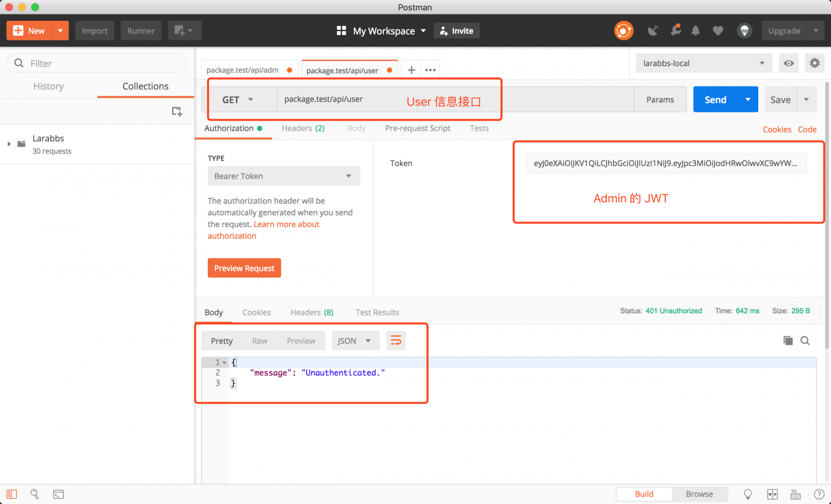
Task: Open Find and Replace in status bar
Action: click(x=35, y=494)
